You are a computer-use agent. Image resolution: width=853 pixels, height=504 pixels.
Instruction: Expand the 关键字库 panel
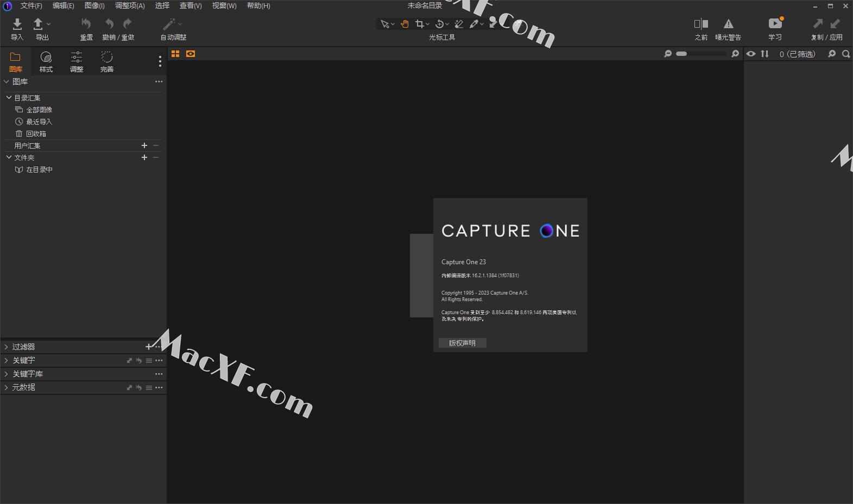[x=7, y=374]
